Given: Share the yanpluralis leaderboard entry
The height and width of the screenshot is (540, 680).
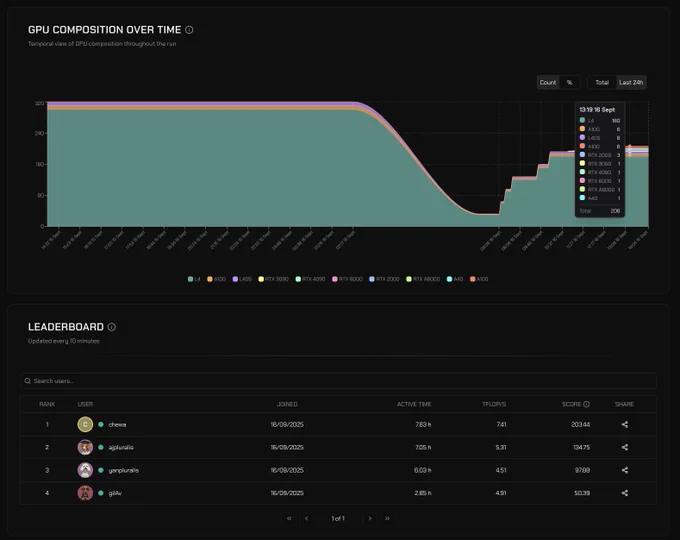Looking at the screenshot, I should coord(624,470).
